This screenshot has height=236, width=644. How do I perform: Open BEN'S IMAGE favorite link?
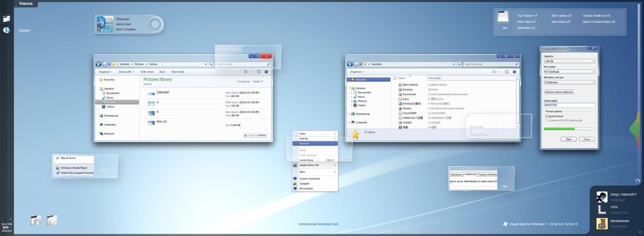pyautogui.click(x=410, y=85)
